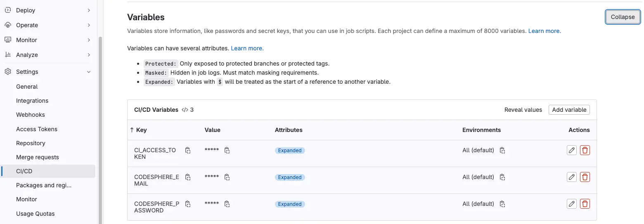Reveal values of CI/CD variables
This screenshot has width=644, height=224.
tap(523, 110)
